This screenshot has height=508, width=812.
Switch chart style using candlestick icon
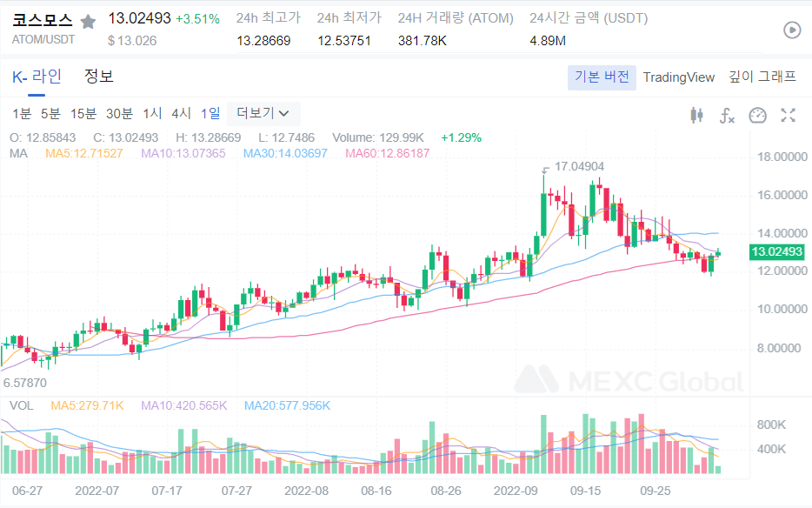pos(696,115)
